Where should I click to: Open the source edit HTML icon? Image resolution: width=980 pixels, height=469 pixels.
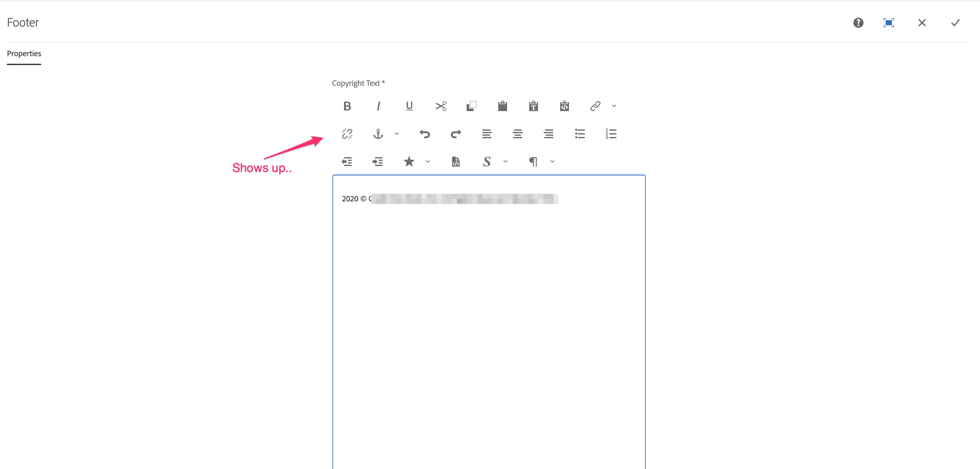click(456, 162)
